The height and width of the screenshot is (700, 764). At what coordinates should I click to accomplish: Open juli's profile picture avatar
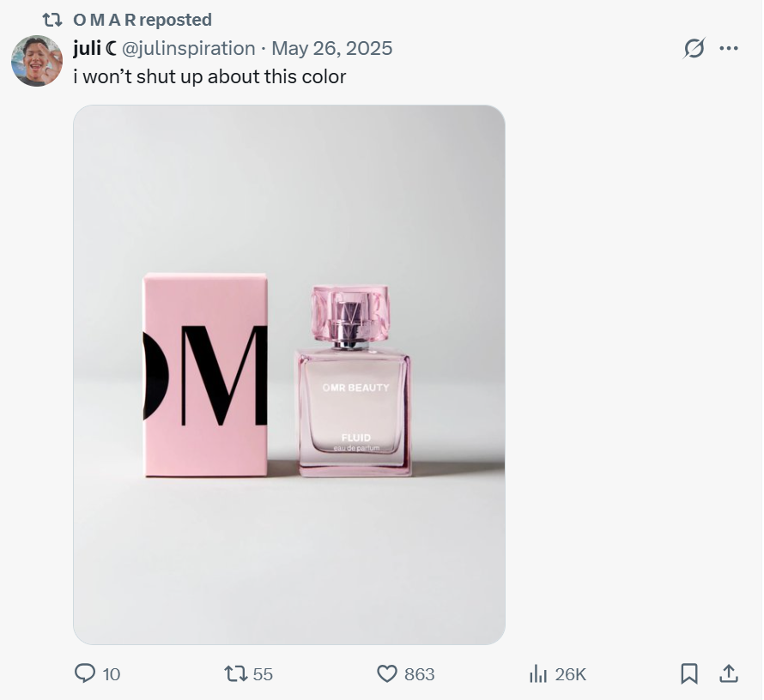coord(36,60)
